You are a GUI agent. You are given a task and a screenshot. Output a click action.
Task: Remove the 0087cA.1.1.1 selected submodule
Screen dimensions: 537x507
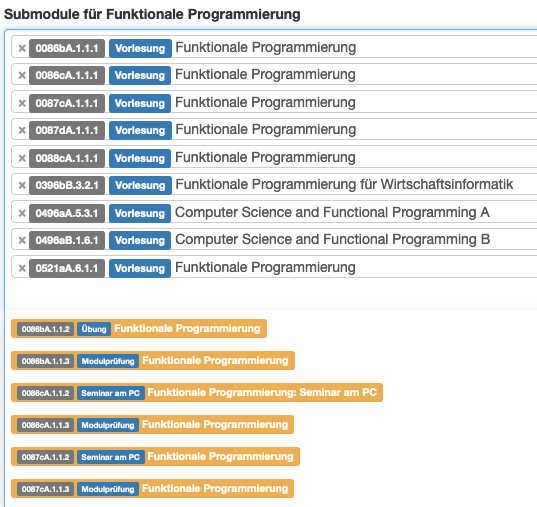pyautogui.click(x=22, y=103)
